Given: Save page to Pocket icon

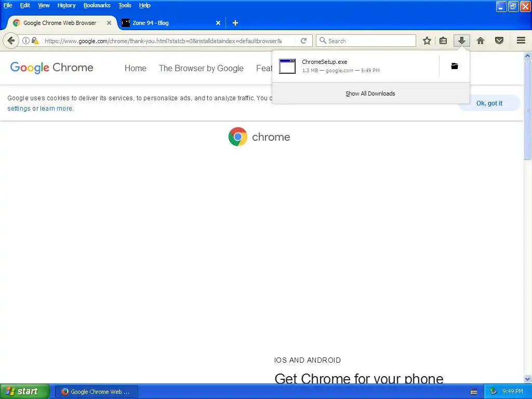Looking at the screenshot, I should [x=499, y=41].
